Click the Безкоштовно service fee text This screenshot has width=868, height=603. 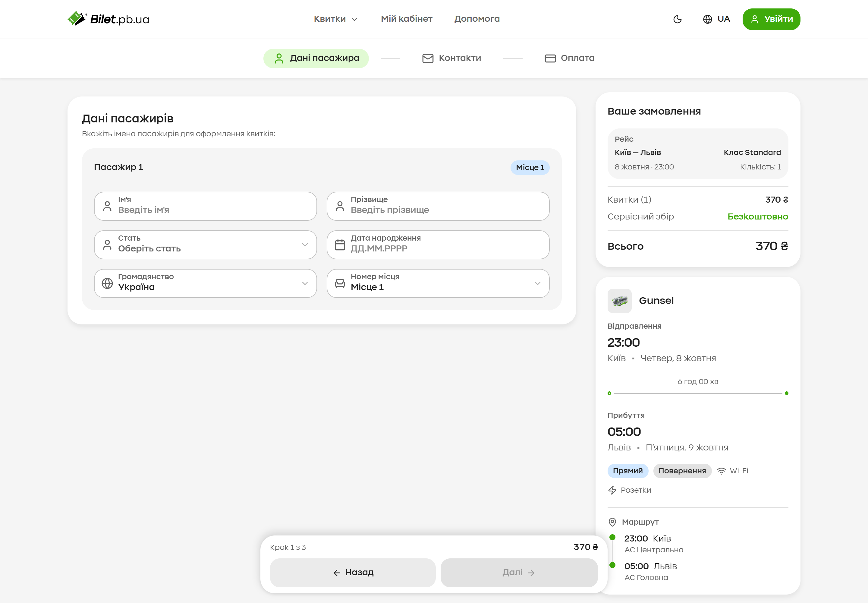(x=758, y=217)
